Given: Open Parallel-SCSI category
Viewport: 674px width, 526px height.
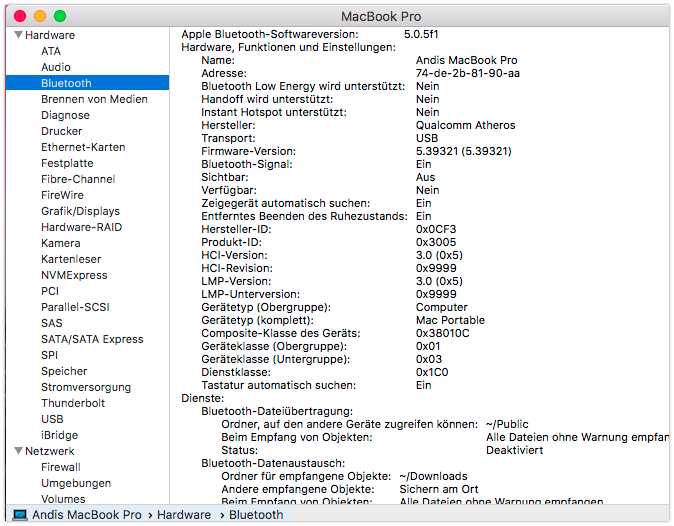Looking at the screenshot, I should (75, 307).
